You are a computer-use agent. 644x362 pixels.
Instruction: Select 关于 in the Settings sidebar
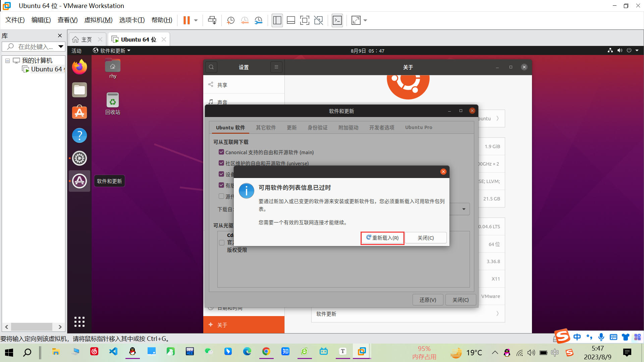[244, 325]
